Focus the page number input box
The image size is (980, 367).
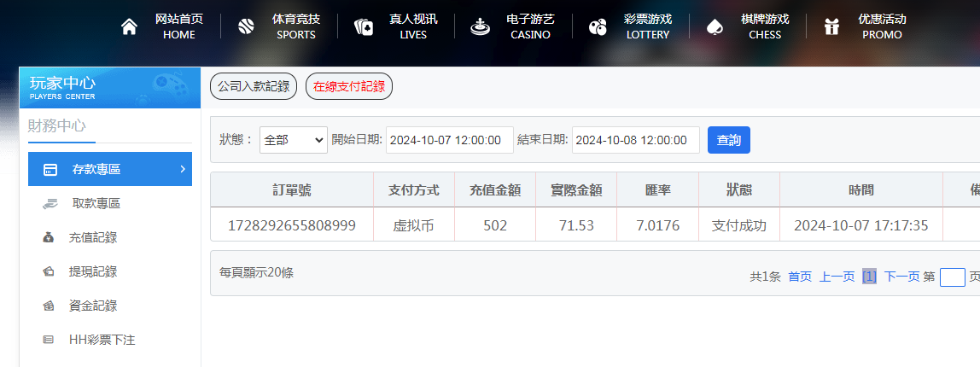[952, 277]
